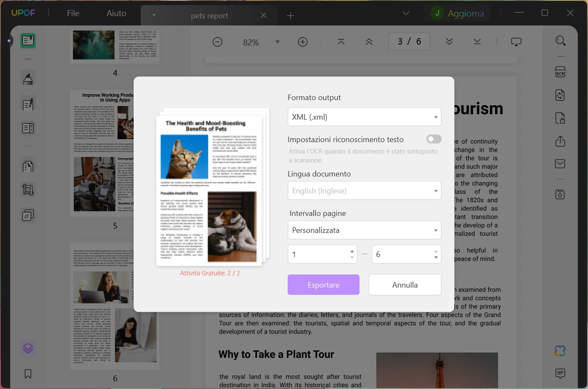This screenshot has width=588, height=389.
Task: Jump to the last page
Action: pos(477,42)
